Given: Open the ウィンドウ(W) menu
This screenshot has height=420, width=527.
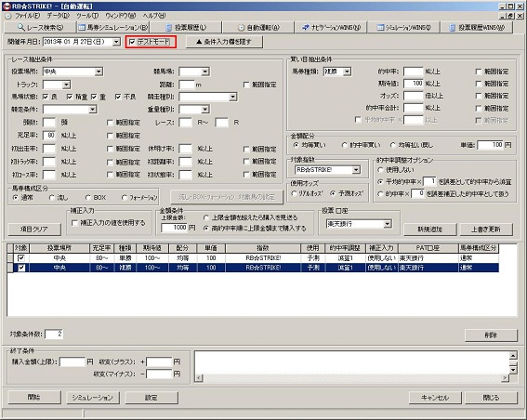Looking at the screenshot, I should coord(120,16).
